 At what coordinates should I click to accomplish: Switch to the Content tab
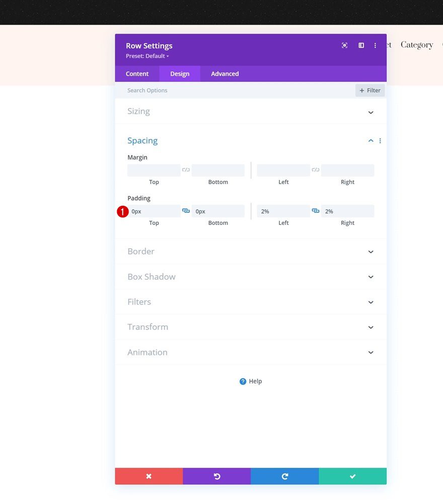pyautogui.click(x=136, y=73)
